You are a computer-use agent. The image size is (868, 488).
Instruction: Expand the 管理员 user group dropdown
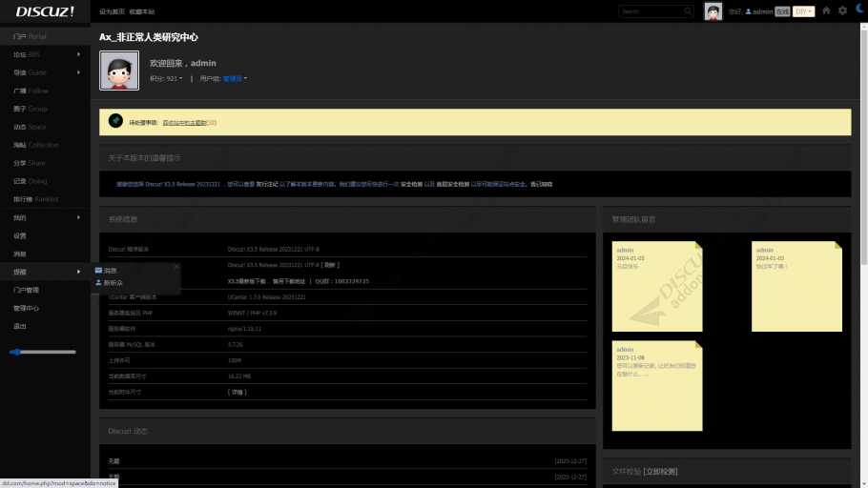(x=236, y=78)
